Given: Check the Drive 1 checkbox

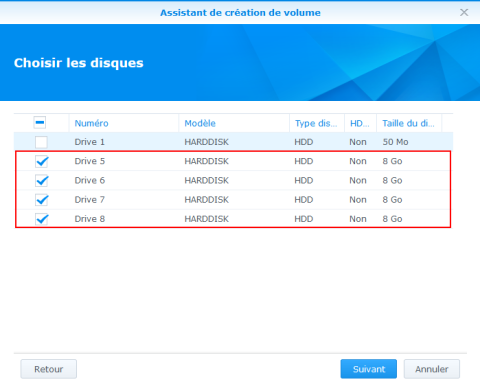Looking at the screenshot, I should pyautogui.click(x=41, y=142).
